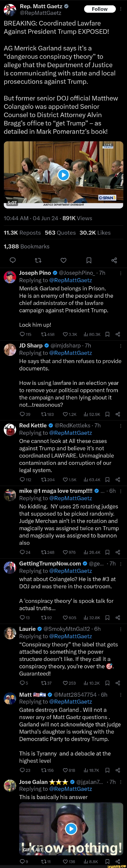The image size is (127, 868).
Task: Repost Matt Gaetz's tweet
Action: point(38,260)
